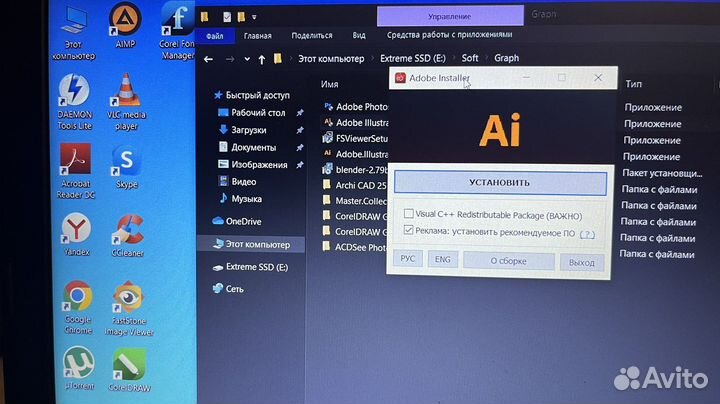Viewport: 720px width, 404px height.
Task: Open the FastStone Image Viewer shortcut
Action: (x=129, y=309)
